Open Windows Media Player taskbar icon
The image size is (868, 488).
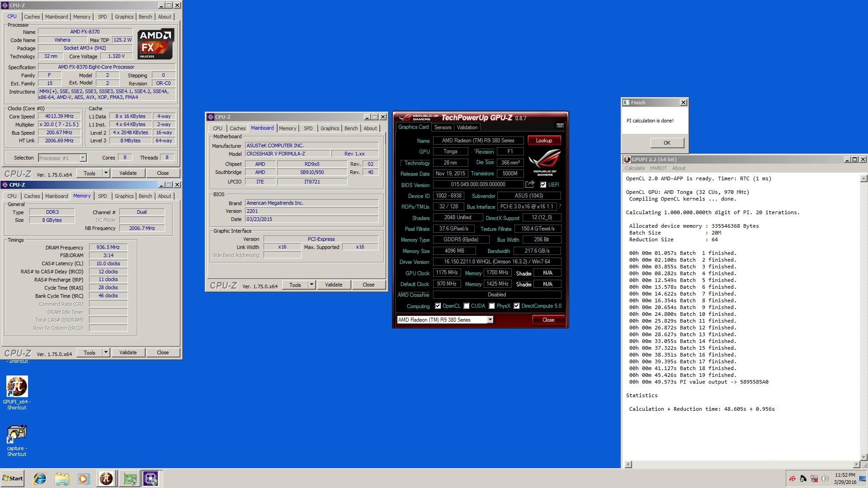[83, 479]
